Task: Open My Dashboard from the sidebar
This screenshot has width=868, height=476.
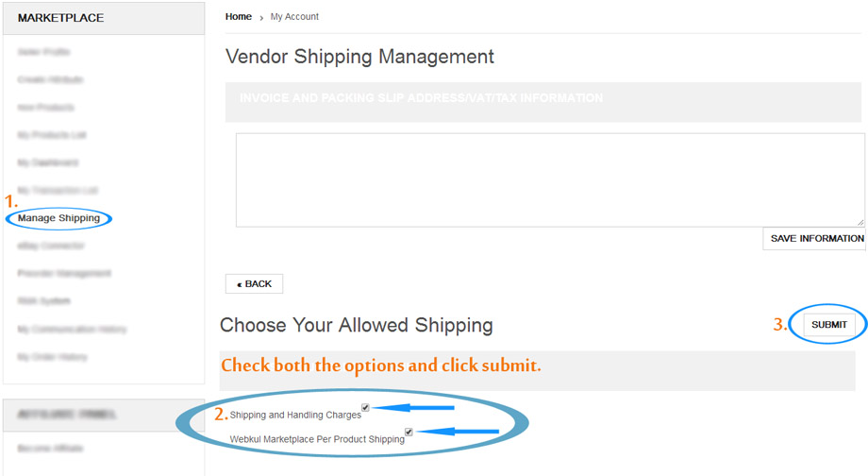Action: pyautogui.click(x=47, y=162)
